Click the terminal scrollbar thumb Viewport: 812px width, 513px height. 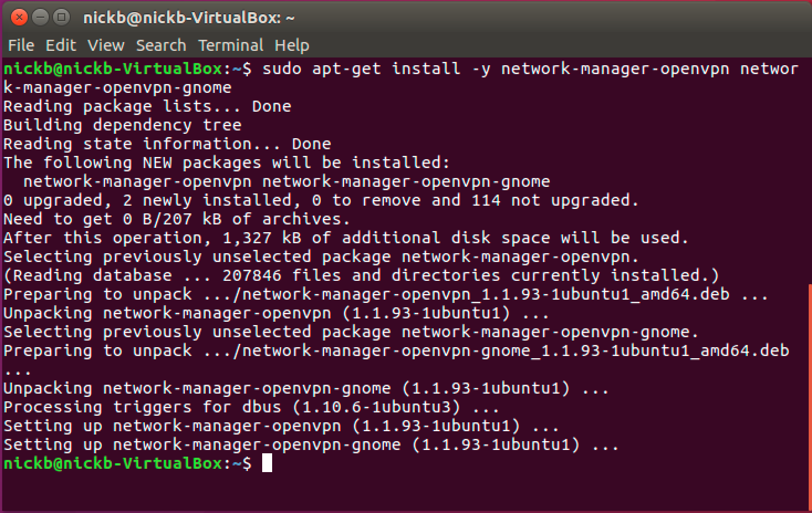810,395
